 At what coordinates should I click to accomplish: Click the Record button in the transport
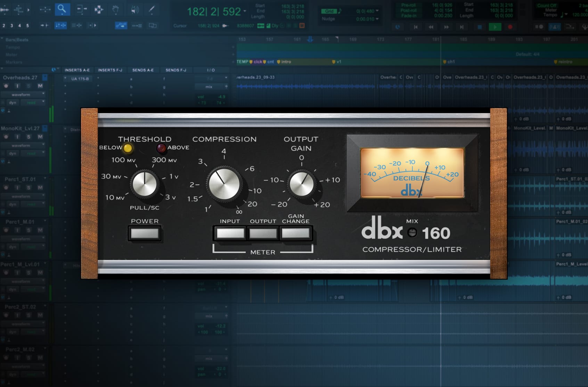[x=509, y=26]
